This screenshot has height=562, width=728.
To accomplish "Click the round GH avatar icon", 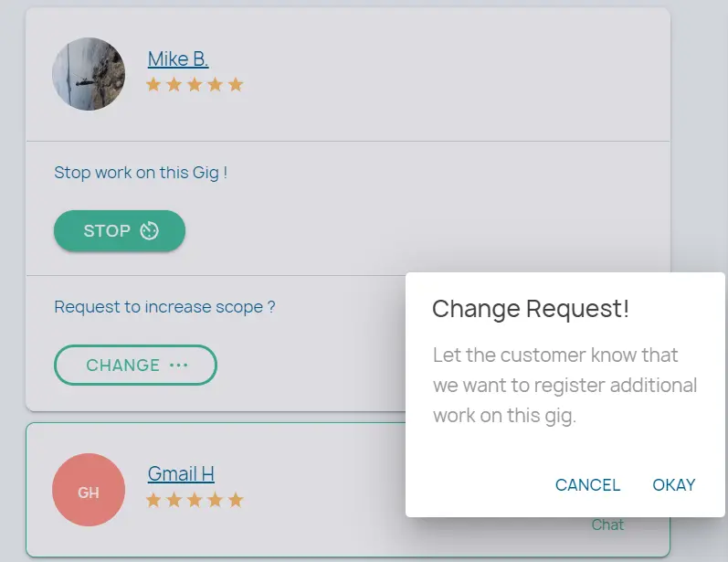I will (x=89, y=490).
